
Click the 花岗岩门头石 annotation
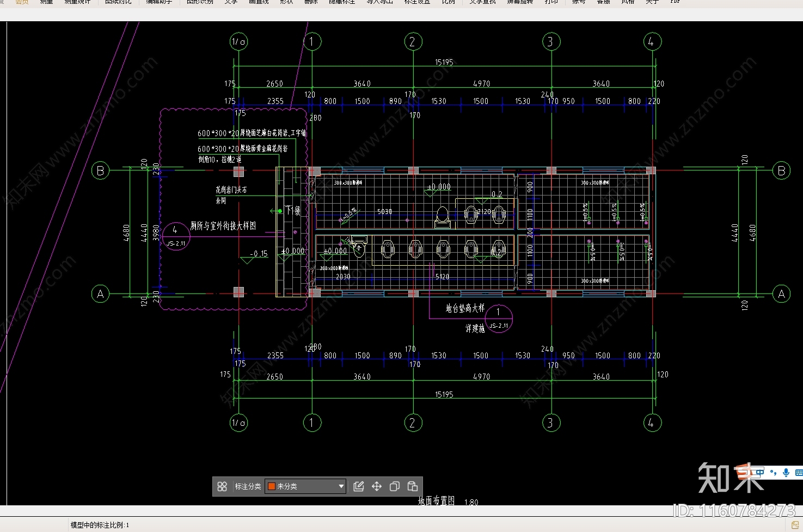(x=231, y=190)
